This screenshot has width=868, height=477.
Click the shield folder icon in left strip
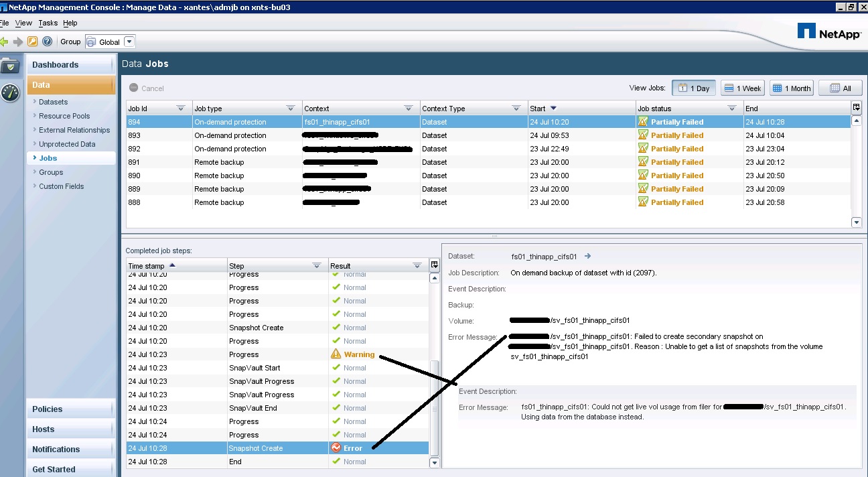point(10,66)
